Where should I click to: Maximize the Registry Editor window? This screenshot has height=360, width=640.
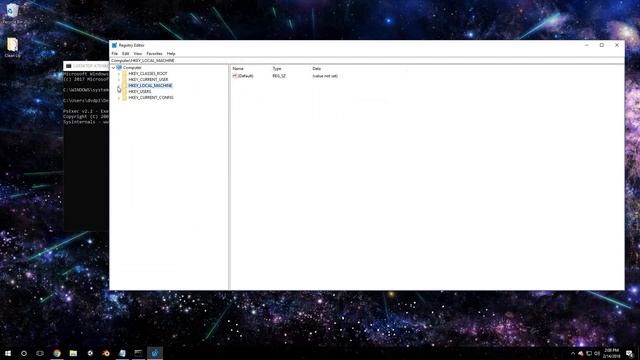pyautogui.click(x=602, y=45)
